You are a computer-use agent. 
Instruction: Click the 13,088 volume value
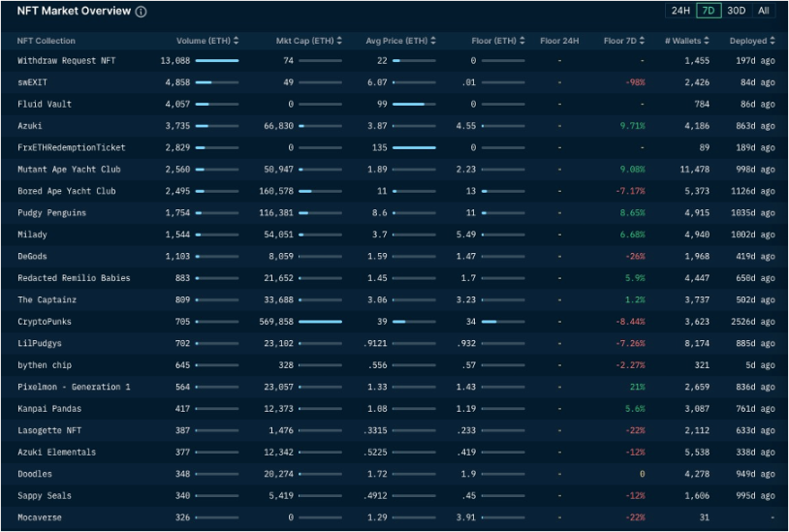coord(175,60)
